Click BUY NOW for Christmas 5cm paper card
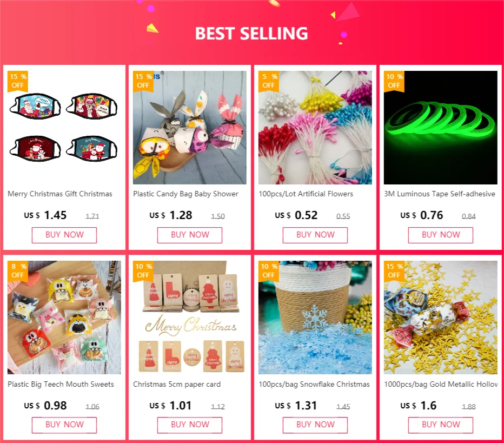The width and height of the screenshot is (504, 443). coord(190,425)
